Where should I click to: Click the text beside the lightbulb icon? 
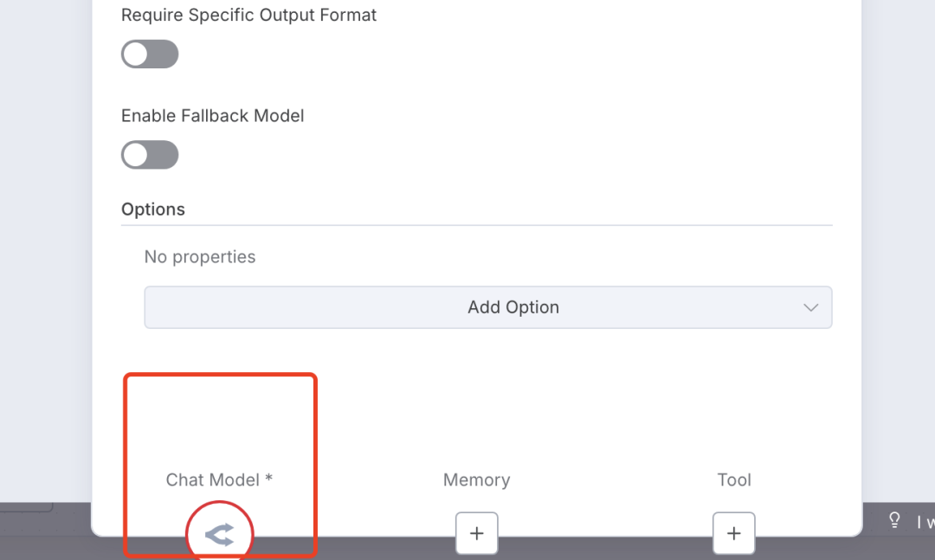tap(925, 522)
